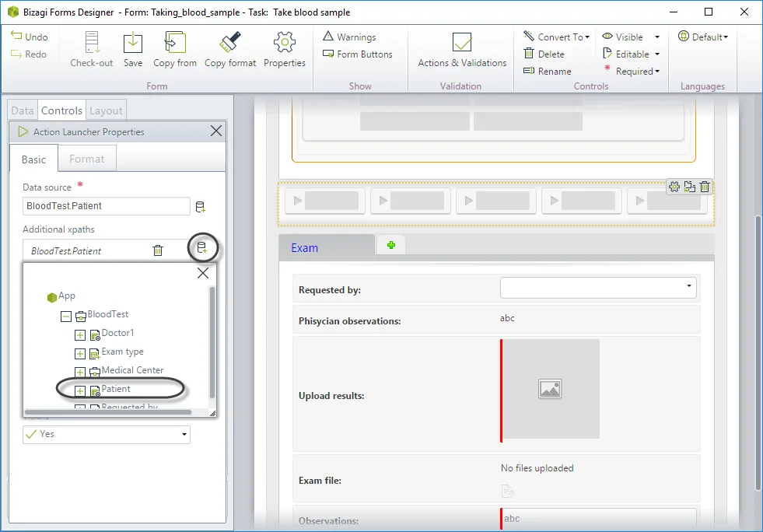
Task: Delete the BloodTest.Patient additional xpath
Action: [x=158, y=250]
